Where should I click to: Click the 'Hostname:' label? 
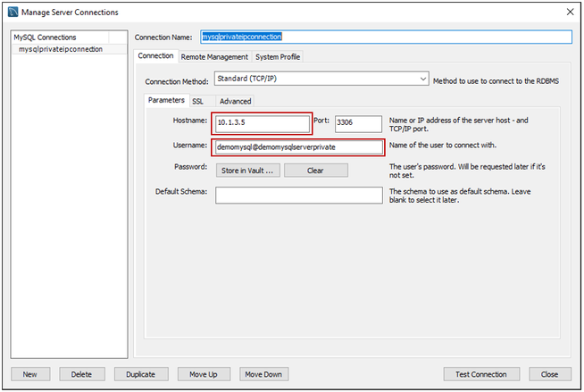point(190,121)
